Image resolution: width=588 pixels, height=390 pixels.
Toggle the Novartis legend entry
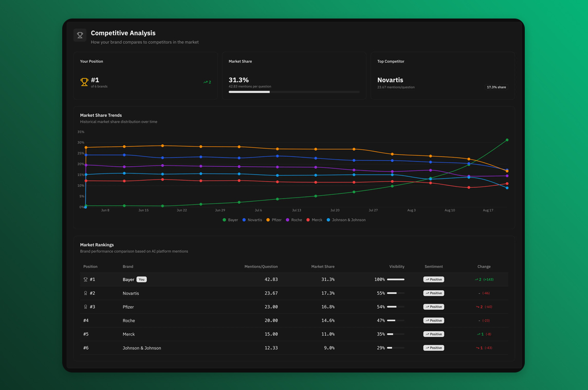(252, 220)
